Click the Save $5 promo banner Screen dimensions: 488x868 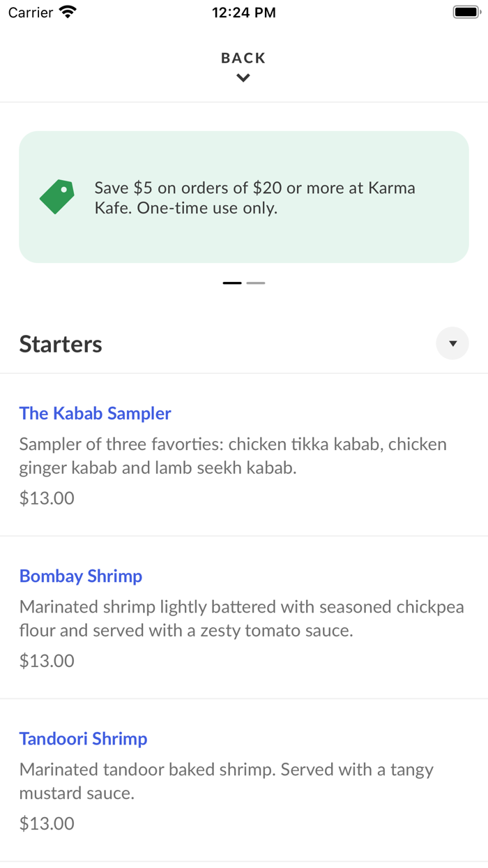tap(244, 197)
